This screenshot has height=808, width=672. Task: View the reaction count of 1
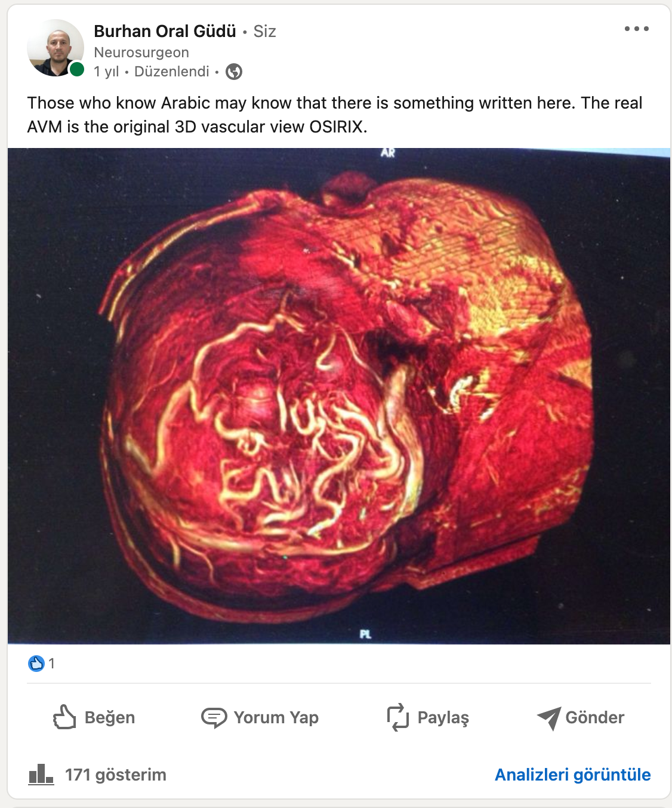[x=52, y=664]
